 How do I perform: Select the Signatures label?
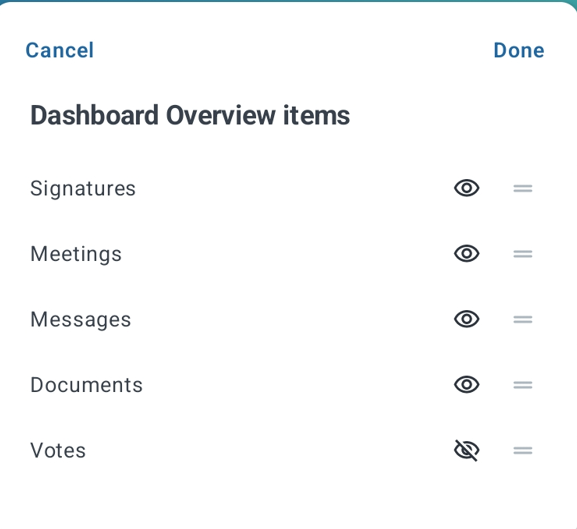[83, 189]
